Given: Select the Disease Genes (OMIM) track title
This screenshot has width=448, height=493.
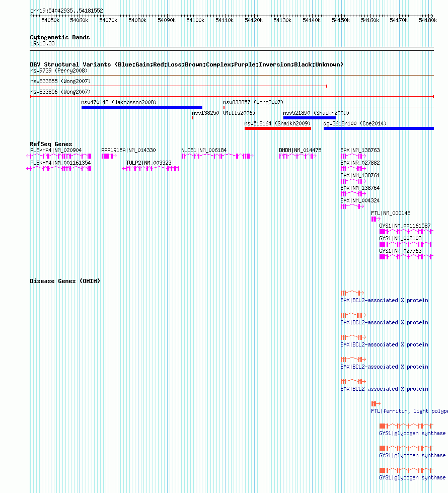Looking at the screenshot, I should (x=65, y=281).
